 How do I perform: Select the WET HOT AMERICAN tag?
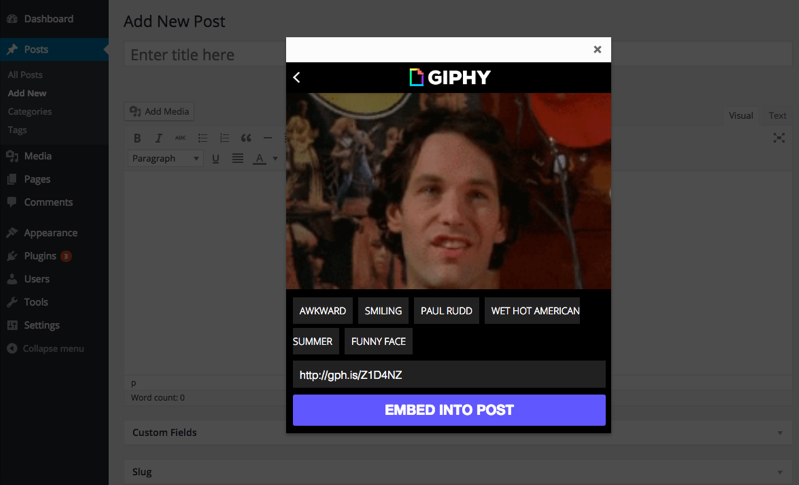coord(532,311)
